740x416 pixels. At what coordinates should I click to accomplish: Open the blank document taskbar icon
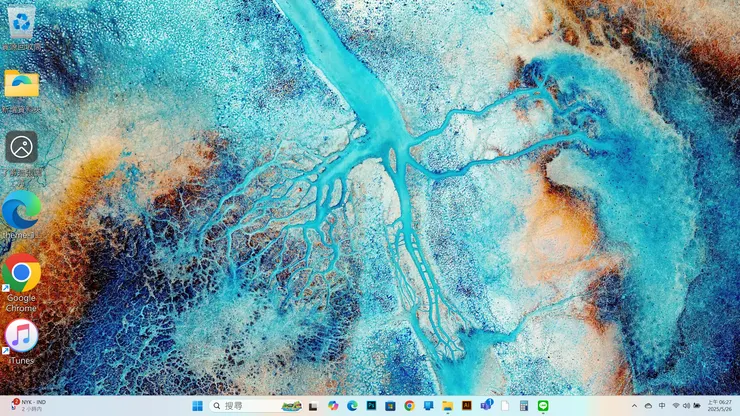point(505,406)
